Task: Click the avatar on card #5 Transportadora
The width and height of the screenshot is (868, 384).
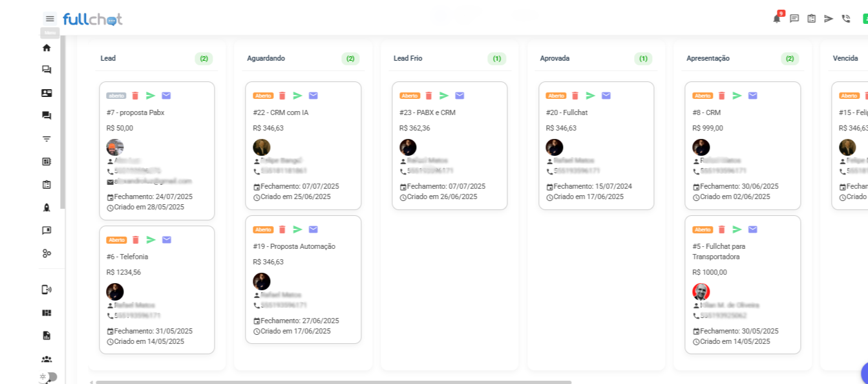Action: click(701, 292)
